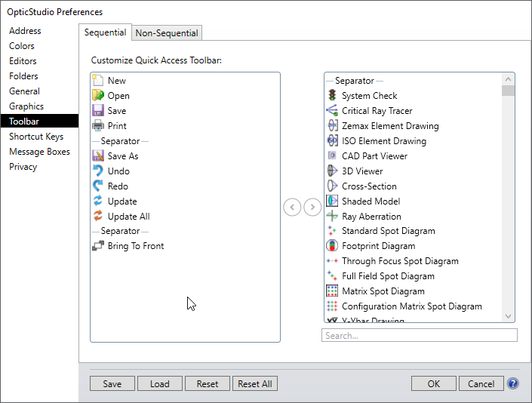Select the Save As icon in toolbar list
The image size is (532, 403).
(x=98, y=156)
